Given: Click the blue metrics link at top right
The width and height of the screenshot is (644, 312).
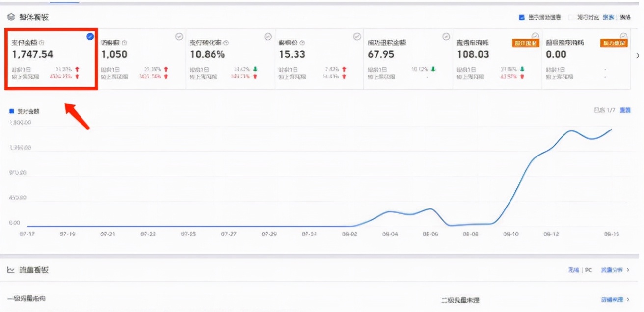Looking at the screenshot, I should (609, 17).
